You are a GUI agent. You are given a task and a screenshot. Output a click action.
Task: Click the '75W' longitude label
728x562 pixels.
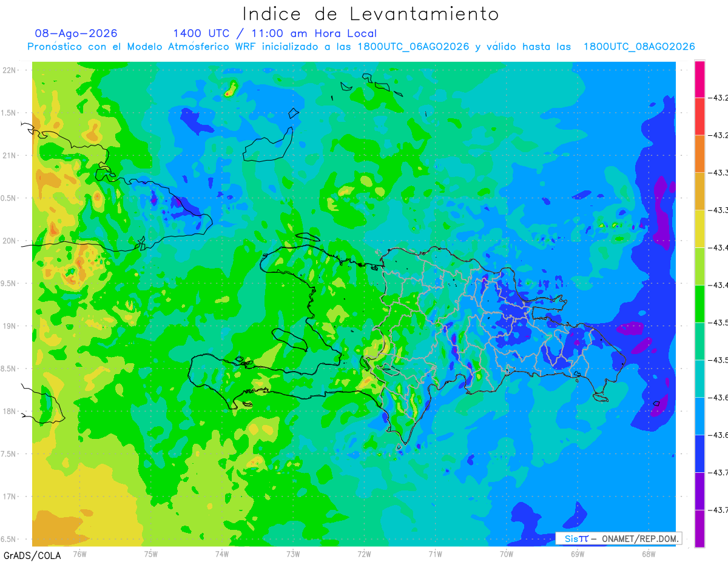pyautogui.click(x=151, y=554)
